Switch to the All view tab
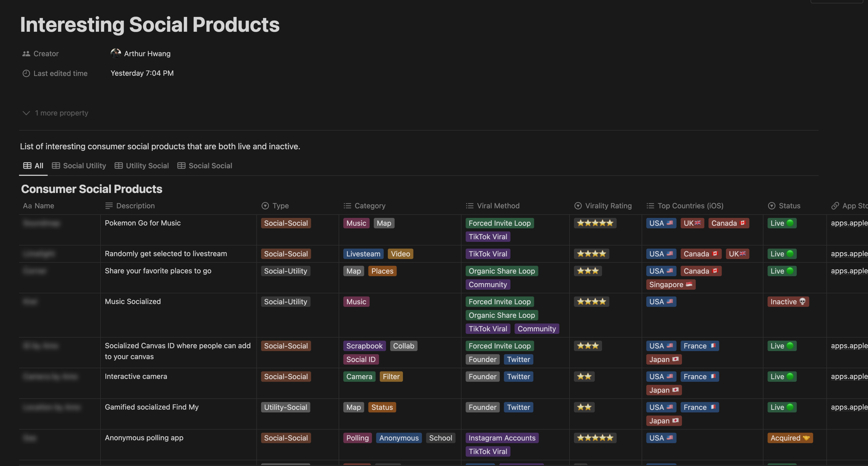The width and height of the screenshot is (868, 466). [33, 166]
